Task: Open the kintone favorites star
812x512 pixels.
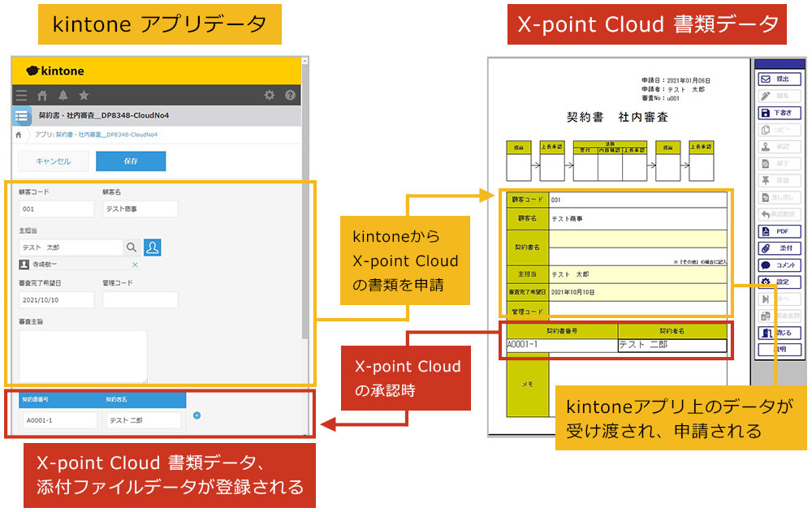Action: [84, 95]
